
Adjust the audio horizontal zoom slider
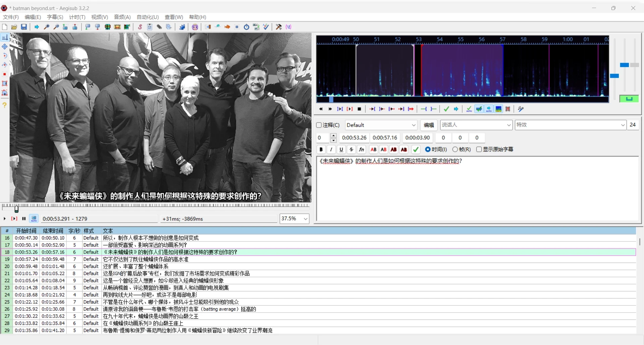pyautogui.click(x=614, y=76)
